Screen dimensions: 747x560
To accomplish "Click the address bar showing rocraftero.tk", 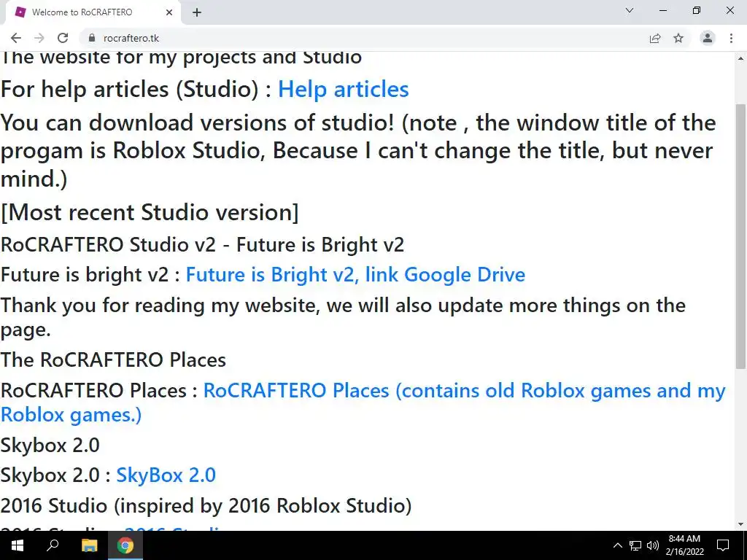I will [362, 38].
